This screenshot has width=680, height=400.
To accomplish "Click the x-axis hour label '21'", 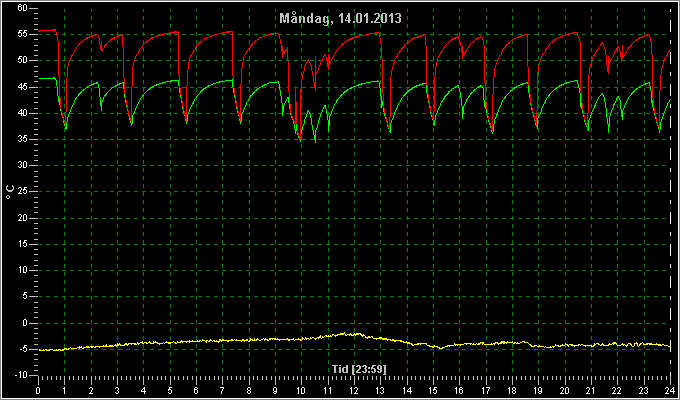I will pos(591,390).
